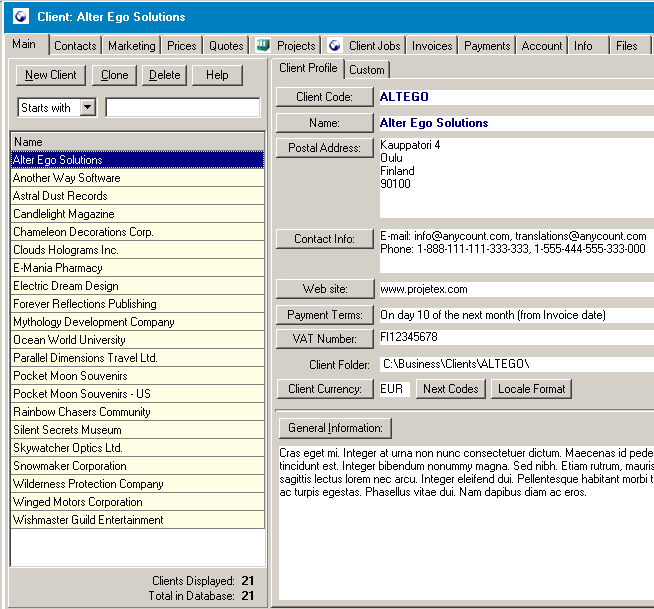Open the Locale Format settings
This screenshot has height=609, width=654.
click(x=532, y=389)
